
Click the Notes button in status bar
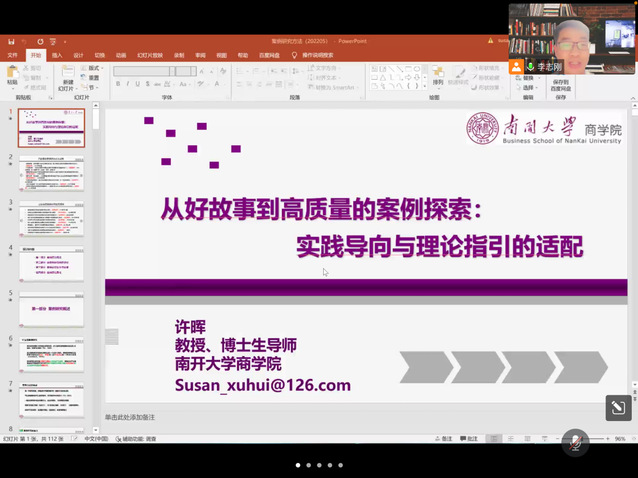(442, 438)
